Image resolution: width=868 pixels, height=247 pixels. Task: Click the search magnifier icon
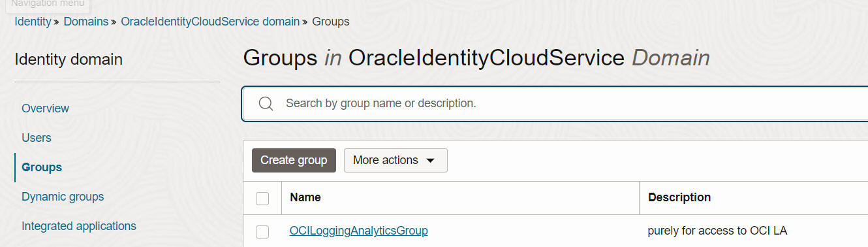(266, 104)
